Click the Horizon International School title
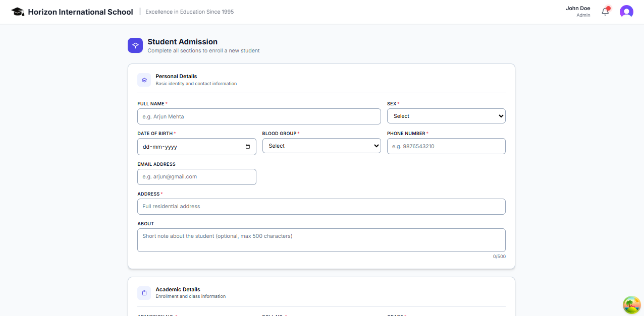 pos(81,12)
